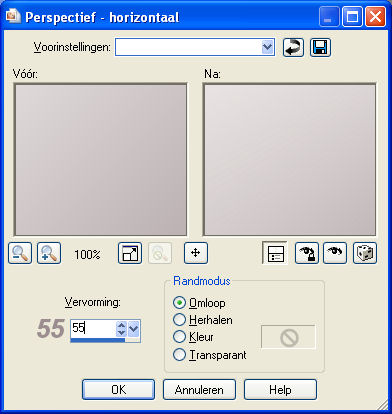392x414 pixels.
Task: Click the Vervorming value input field
Action: [x=93, y=329]
